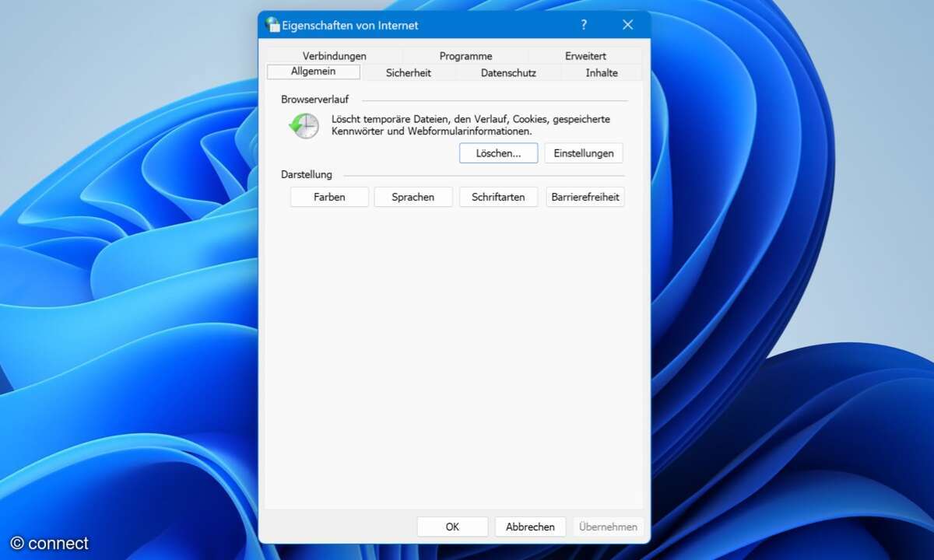Switch to the Sicherheit tab
This screenshot has height=560, width=934.
pos(408,72)
